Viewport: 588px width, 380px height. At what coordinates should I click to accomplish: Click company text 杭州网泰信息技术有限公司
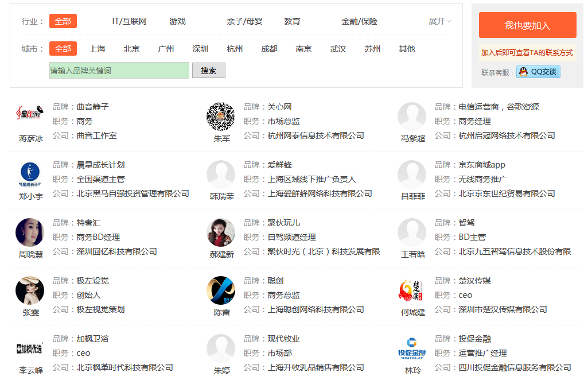coord(316,135)
